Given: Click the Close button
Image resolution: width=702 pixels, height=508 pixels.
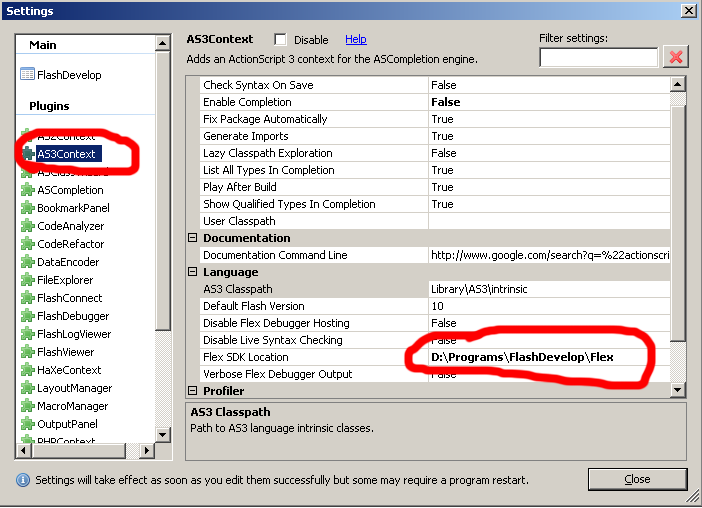Looking at the screenshot, I should (x=638, y=479).
